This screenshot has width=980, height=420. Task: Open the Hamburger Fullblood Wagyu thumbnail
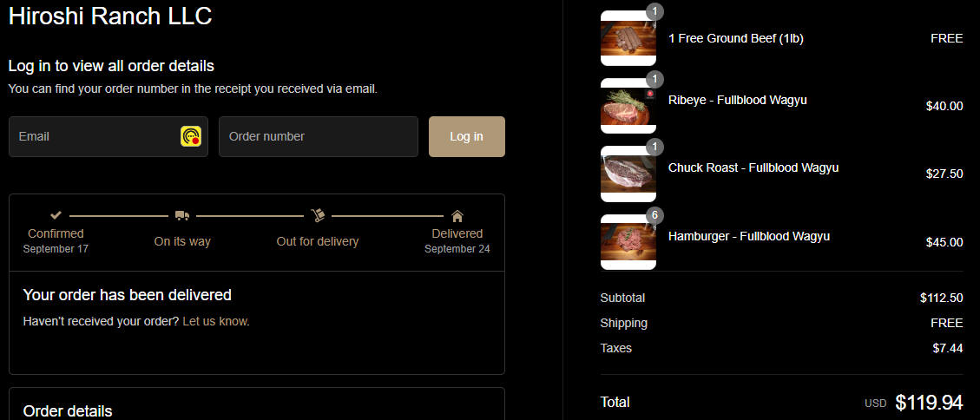pyautogui.click(x=628, y=242)
